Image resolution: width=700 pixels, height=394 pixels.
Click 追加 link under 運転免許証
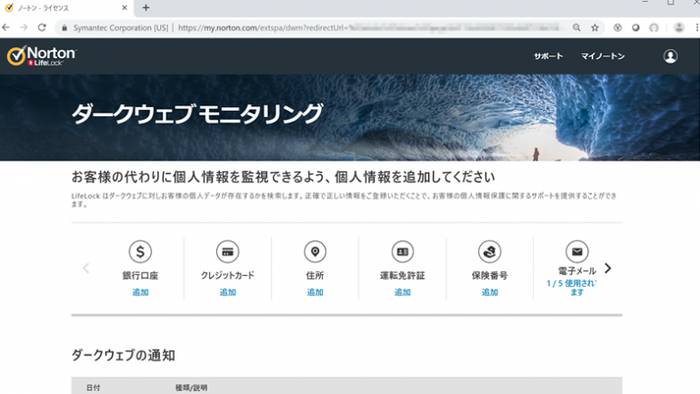click(x=402, y=292)
